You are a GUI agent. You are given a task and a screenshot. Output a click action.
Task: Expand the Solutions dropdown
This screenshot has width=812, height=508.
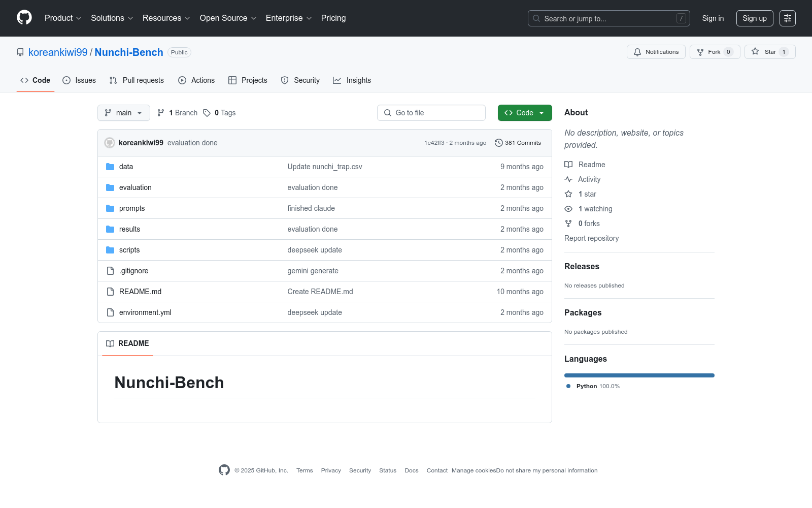click(x=112, y=18)
